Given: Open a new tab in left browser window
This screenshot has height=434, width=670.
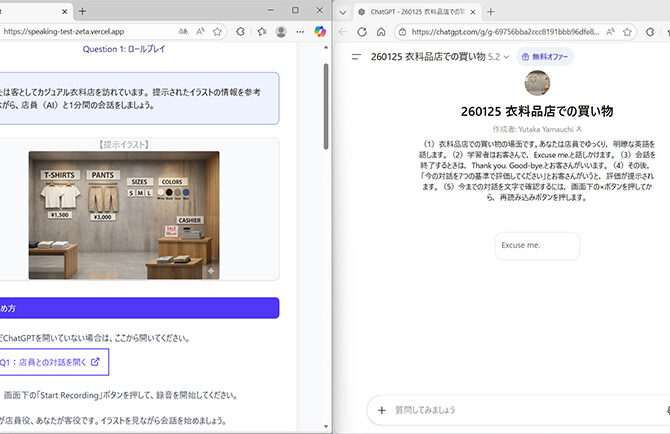Looking at the screenshot, I should pyautogui.click(x=82, y=12).
